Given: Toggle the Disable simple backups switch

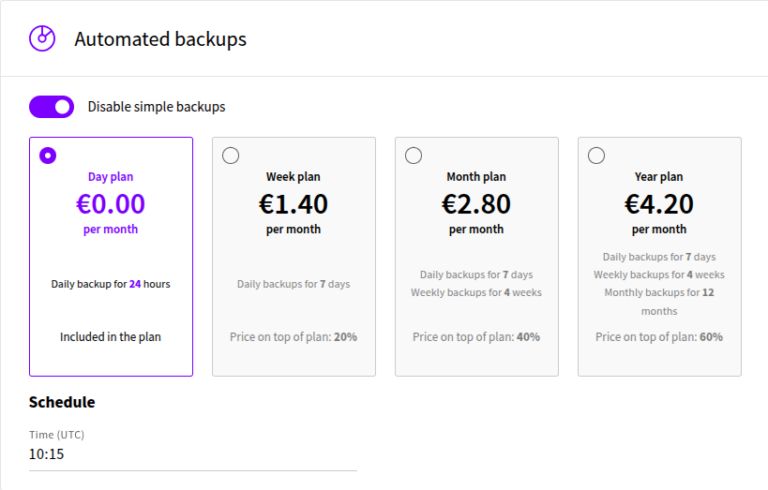Looking at the screenshot, I should [52, 106].
